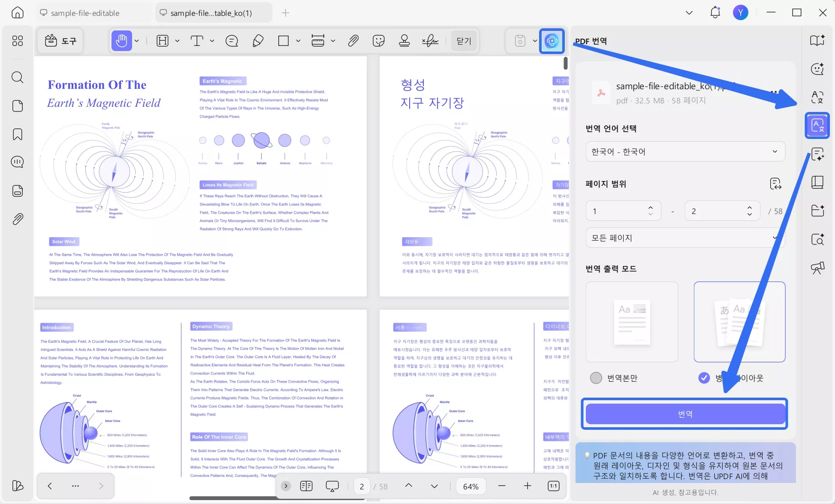Screen dimensions: 835x504
Task: Click the attachment paperclip toolbar icon
Action: coord(353,41)
